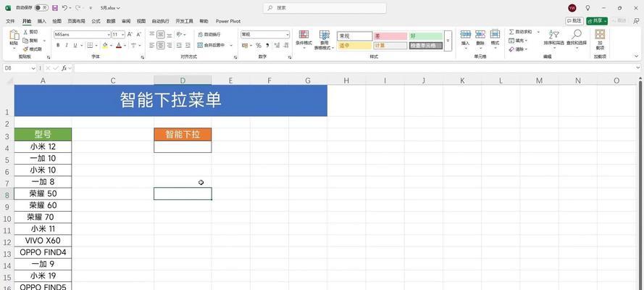
Task: Click cell containing VIVO X60
Action: 43,240
